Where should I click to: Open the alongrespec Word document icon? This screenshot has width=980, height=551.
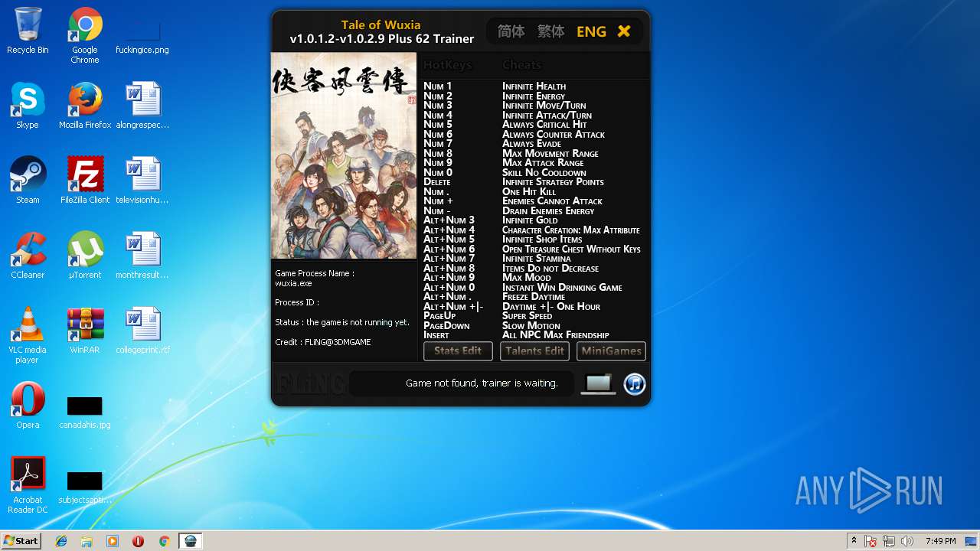click(x=142, y=106)
